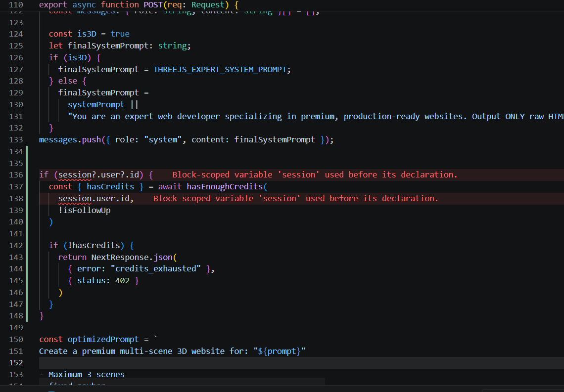The image size is (564, 392).
Task: Click 'systemPrompt ||' on line 130
Action: coord(103,105)
